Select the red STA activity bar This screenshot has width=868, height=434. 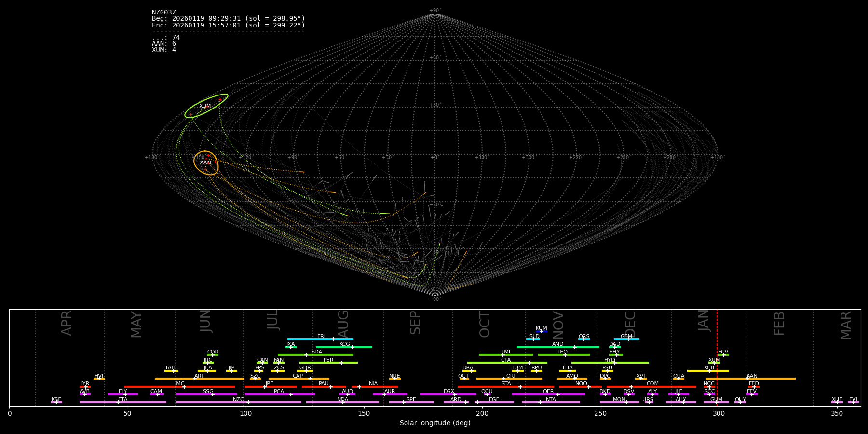point(506,386)
